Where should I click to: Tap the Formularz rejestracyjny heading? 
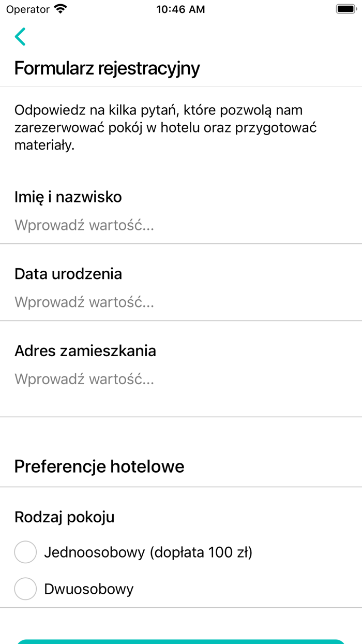pyautogui.click(x=107, y=68)
